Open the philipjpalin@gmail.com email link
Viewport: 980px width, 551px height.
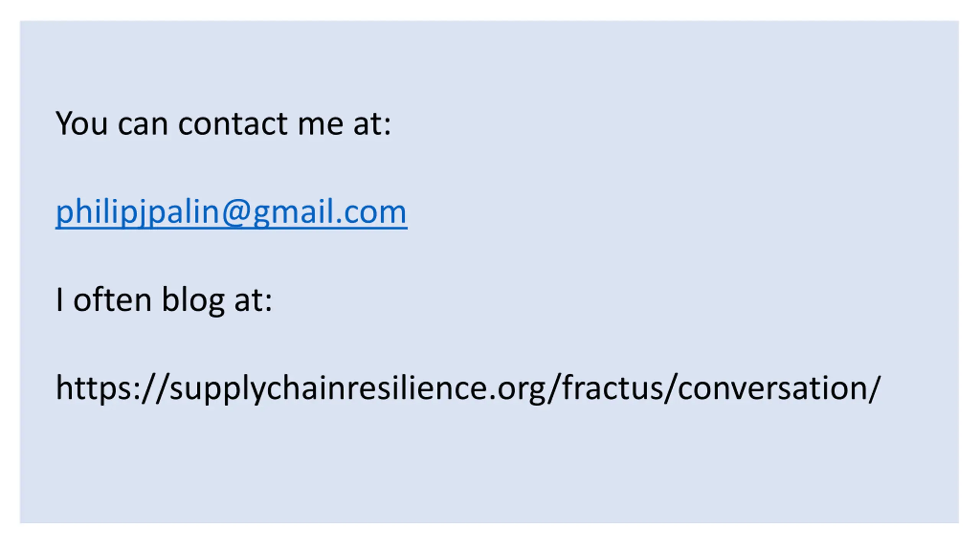[231, 212]
